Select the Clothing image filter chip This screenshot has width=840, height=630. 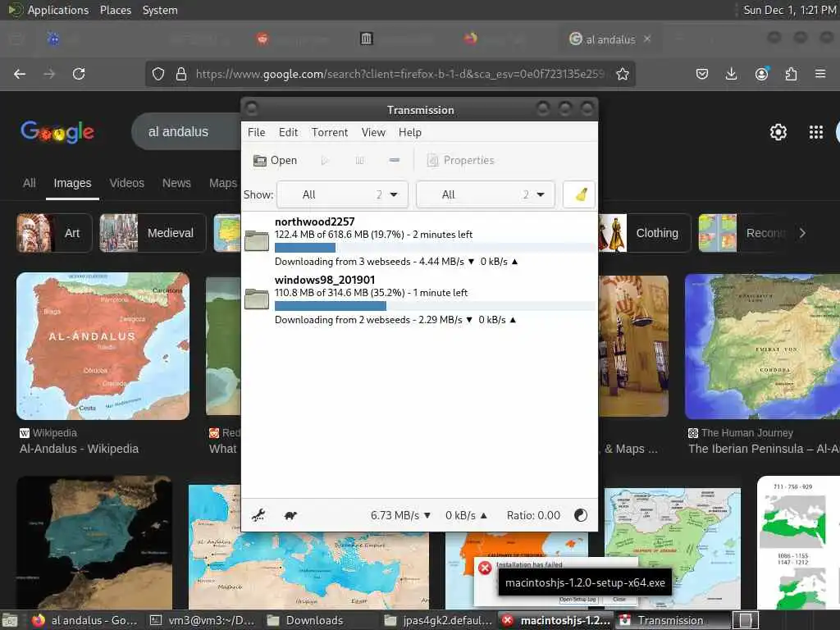click(x=645, y=233)
